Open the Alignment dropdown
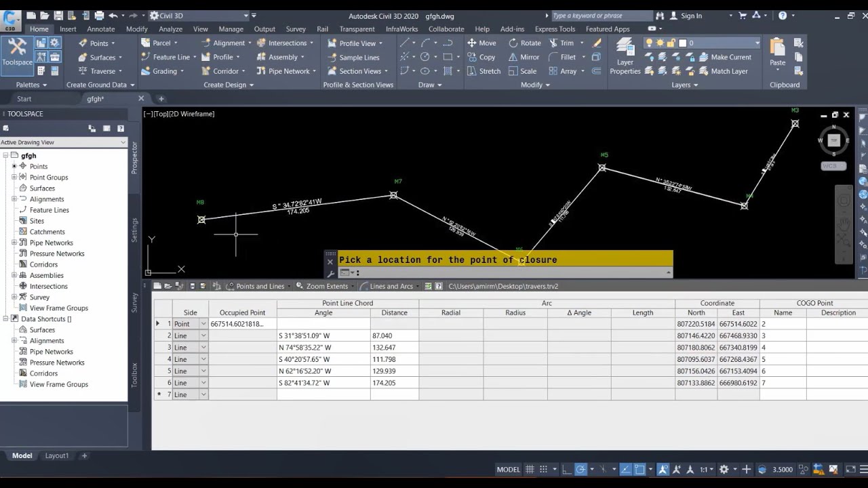The image size is (868, 488). [x=226, y=43]
